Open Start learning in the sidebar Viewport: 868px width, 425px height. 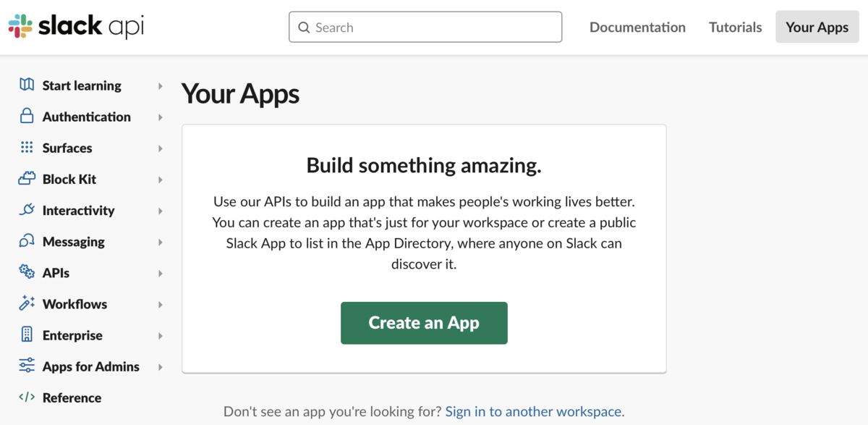pos(82,85)
